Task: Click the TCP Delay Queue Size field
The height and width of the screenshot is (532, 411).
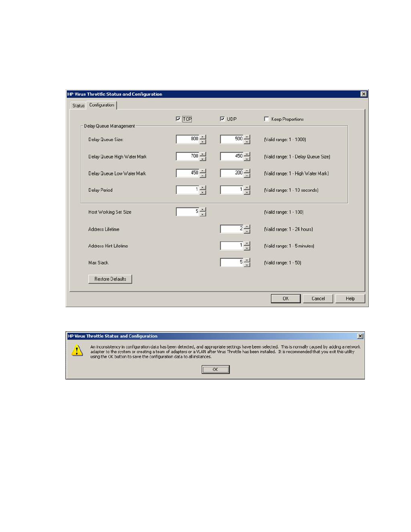Action: 187,139
